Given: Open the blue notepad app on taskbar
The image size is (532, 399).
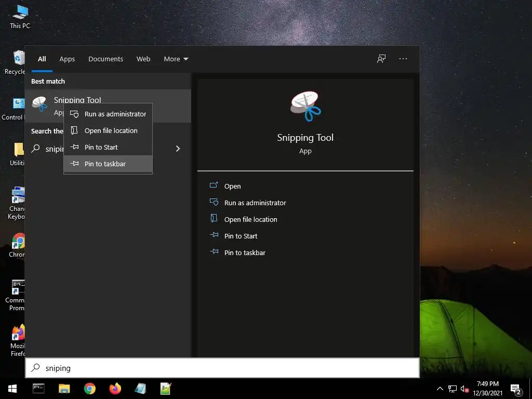Looking at the screenshot, I should coord(140,389).
